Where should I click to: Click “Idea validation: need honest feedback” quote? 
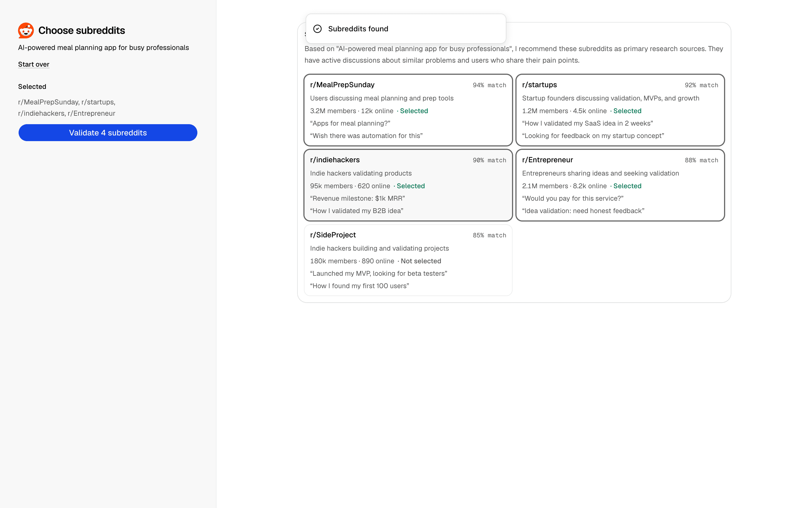583,211
